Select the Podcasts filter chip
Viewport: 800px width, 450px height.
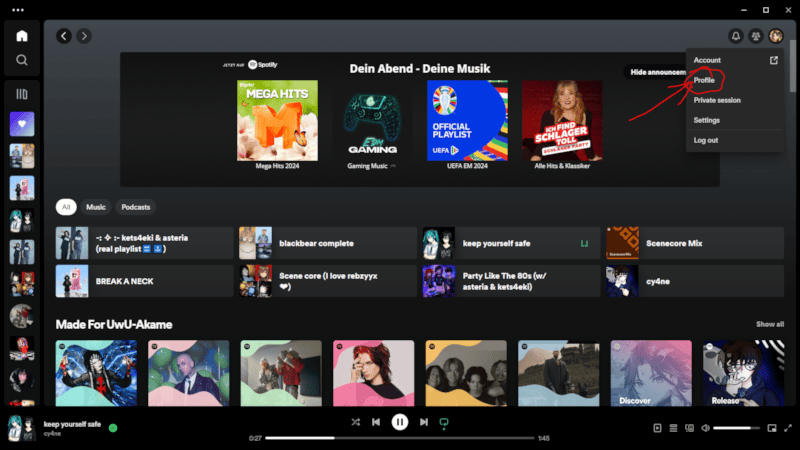pos(135,207)
